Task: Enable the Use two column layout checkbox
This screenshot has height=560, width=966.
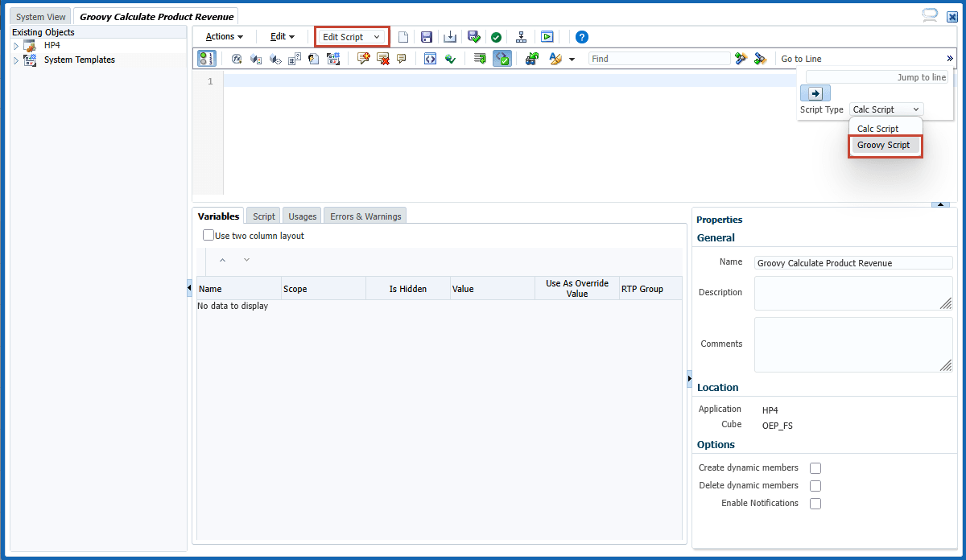Action: tap(208, 233)
